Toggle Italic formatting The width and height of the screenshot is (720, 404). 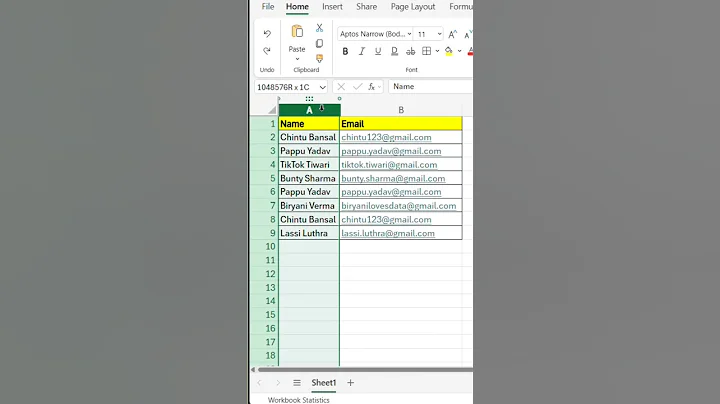pos(362,51)
